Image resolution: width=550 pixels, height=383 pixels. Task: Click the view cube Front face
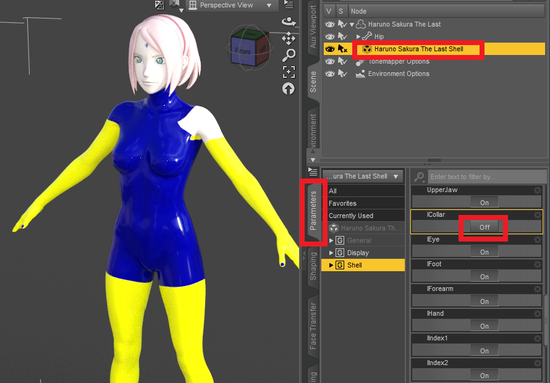point(242,51)
